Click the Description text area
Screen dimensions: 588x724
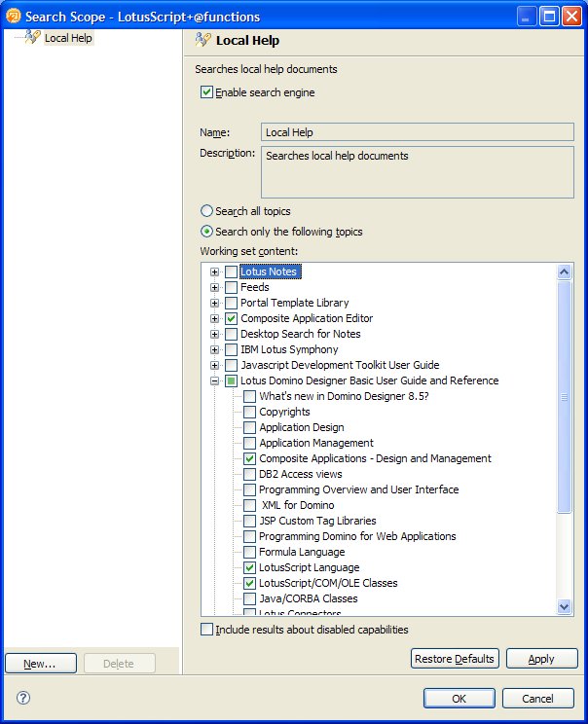pyautogui.click(x=417, y=172)
